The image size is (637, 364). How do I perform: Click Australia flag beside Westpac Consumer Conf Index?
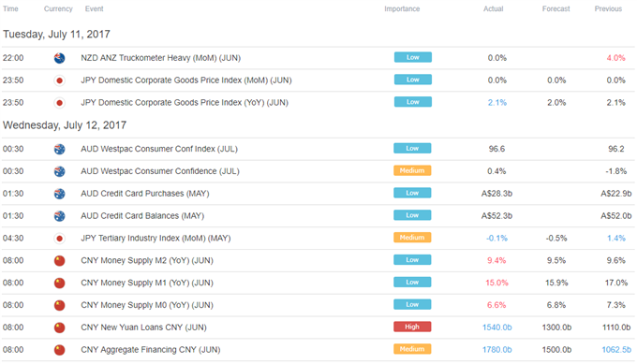59,149
